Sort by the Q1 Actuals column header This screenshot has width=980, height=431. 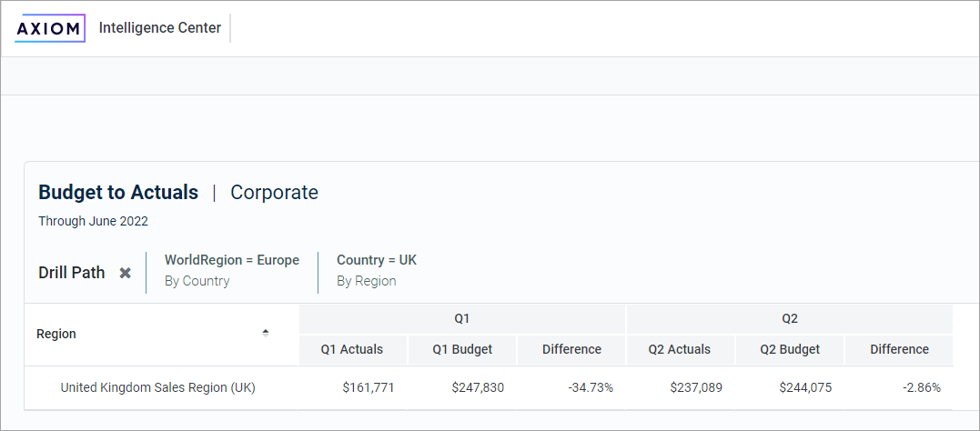click(x=352, y=349)
